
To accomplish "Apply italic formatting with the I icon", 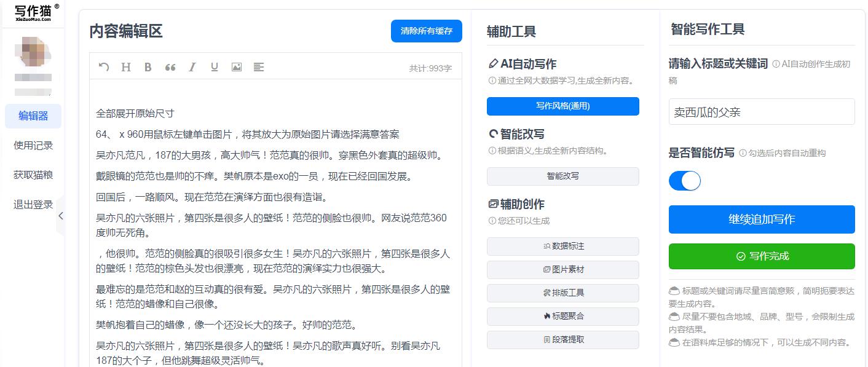I will tap(192, 67).
